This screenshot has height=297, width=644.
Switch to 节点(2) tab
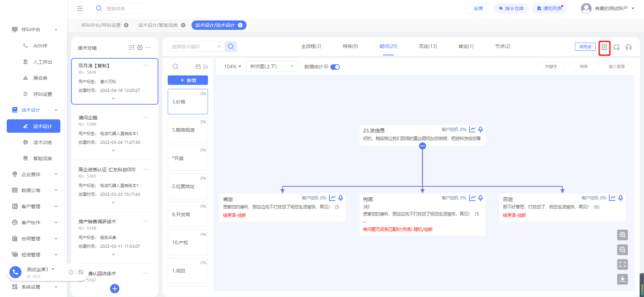pos(503,46)
